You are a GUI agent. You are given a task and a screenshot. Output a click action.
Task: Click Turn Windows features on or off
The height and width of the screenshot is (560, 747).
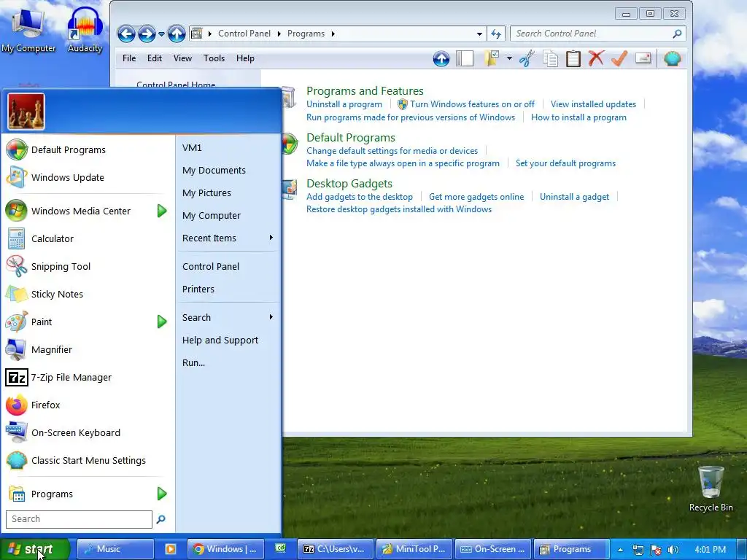click(472, 104)
